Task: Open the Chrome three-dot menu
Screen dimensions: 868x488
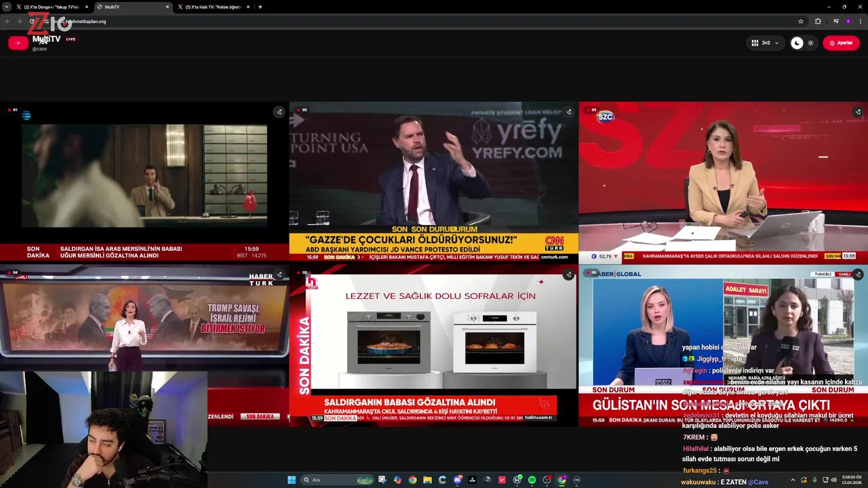Action: (860, 21)
